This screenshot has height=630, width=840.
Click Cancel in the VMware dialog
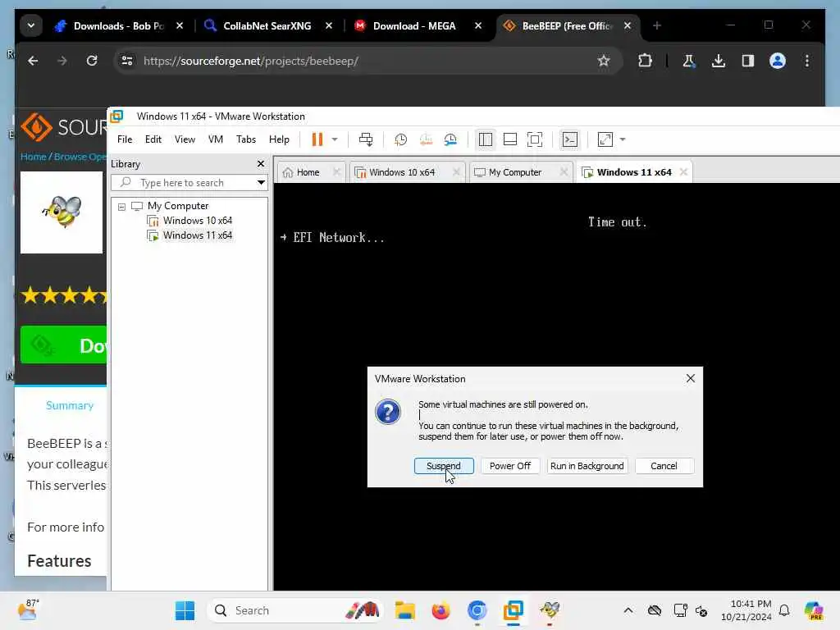pos(664,466)
